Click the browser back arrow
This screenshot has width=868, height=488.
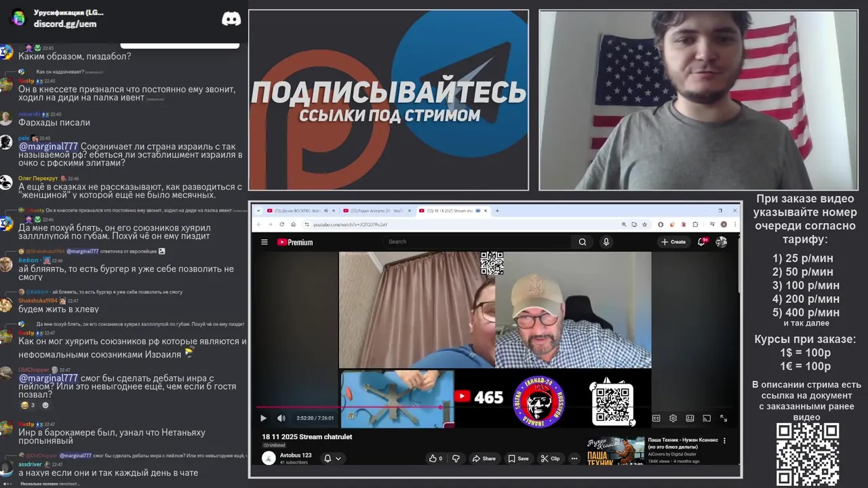pos(260,224)
